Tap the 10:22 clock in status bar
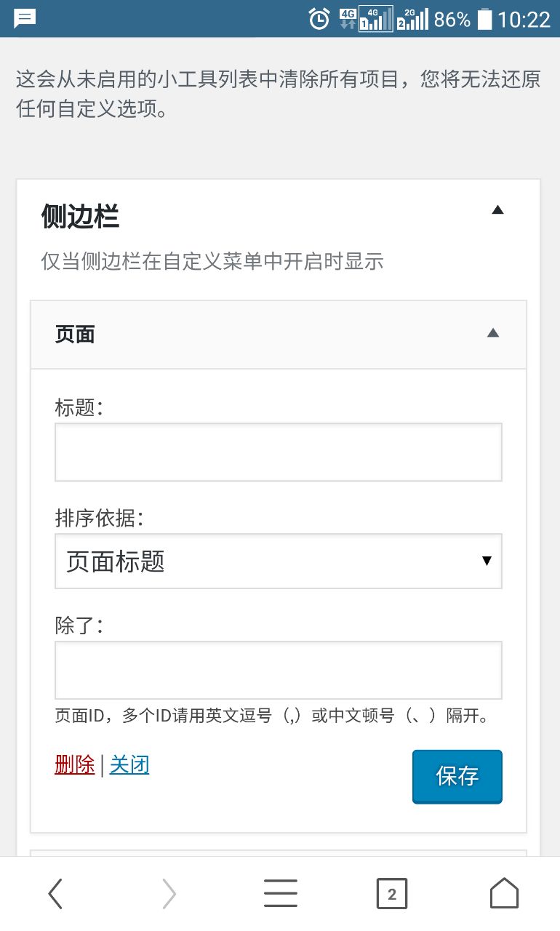Image resolution: width=560 pixels, height=931 pixels. coord(524,20)
